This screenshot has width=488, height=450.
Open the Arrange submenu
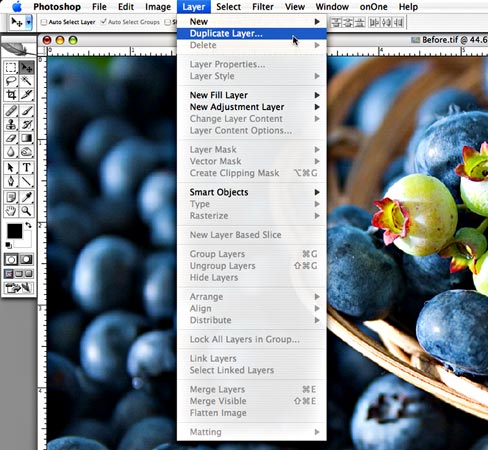tap(252, 296)
